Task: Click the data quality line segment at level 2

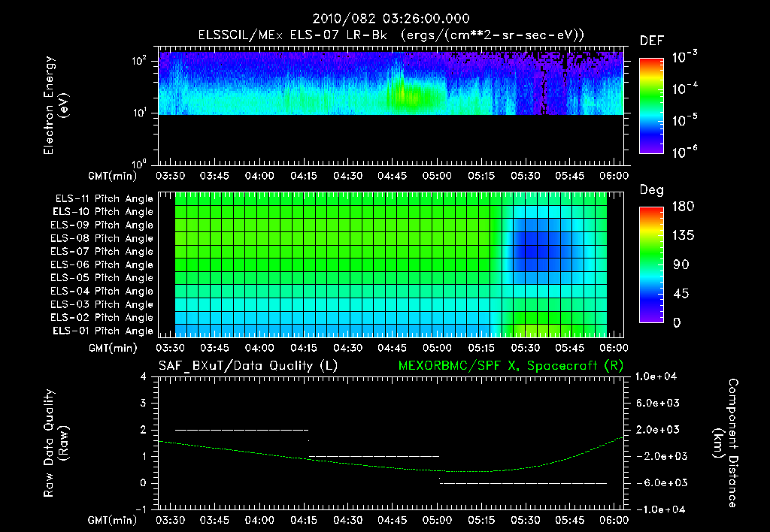Action: [241, 430]
